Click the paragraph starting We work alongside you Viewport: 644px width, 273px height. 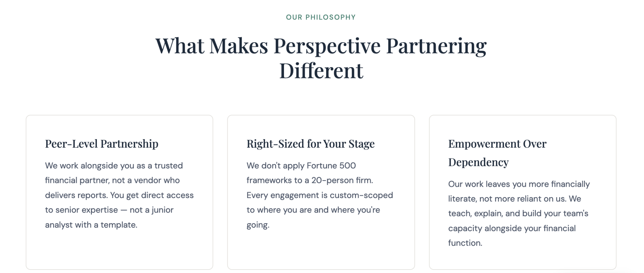coord(119,195)
